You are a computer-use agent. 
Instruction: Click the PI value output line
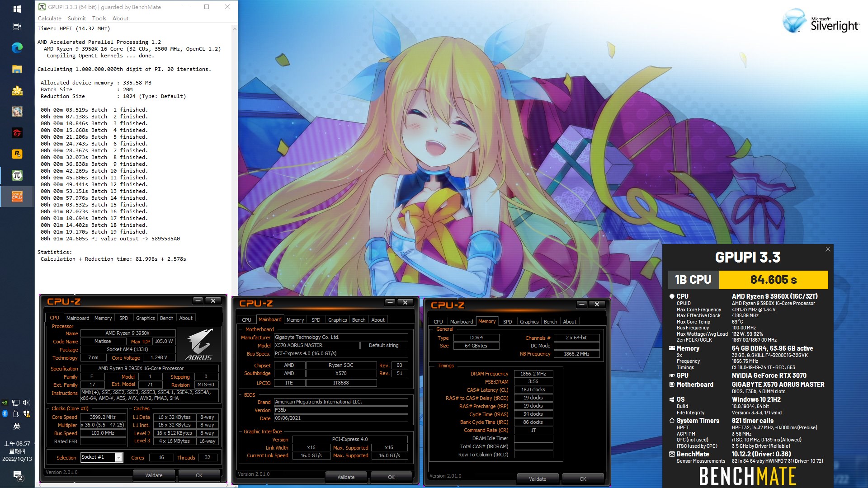point(110,239)
